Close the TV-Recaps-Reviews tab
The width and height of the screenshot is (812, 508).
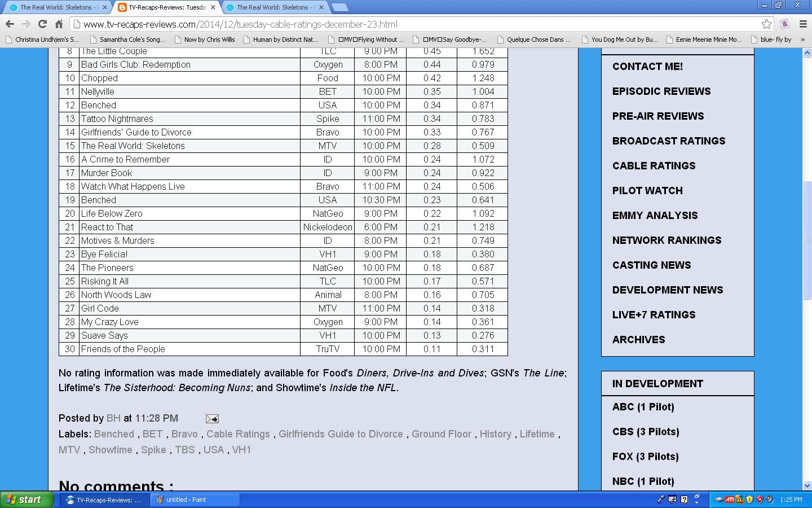pos(213,7)
